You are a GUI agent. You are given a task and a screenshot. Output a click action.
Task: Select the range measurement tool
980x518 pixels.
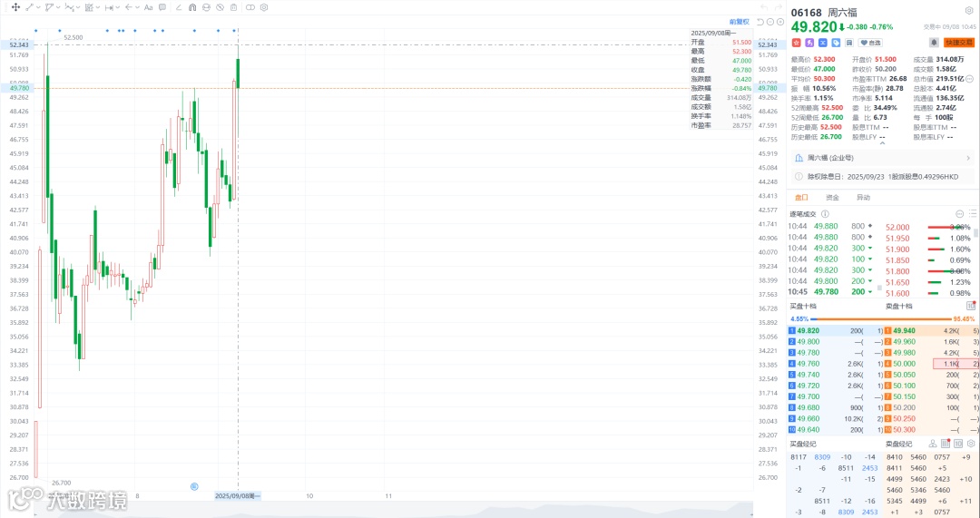tap(109, 7)
